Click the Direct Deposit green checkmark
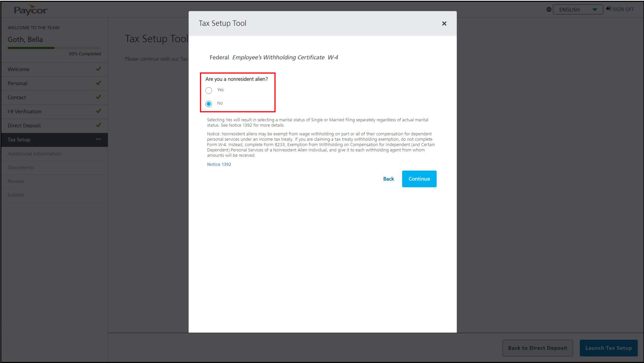 (99, 125)
